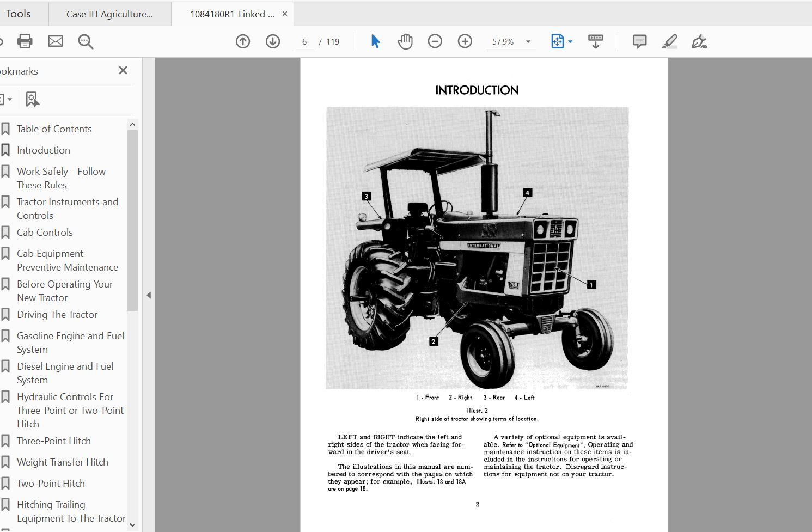Zoom in on the page
Image resolution: width=812 pixels, height=532 pixels.
point(465,41)
